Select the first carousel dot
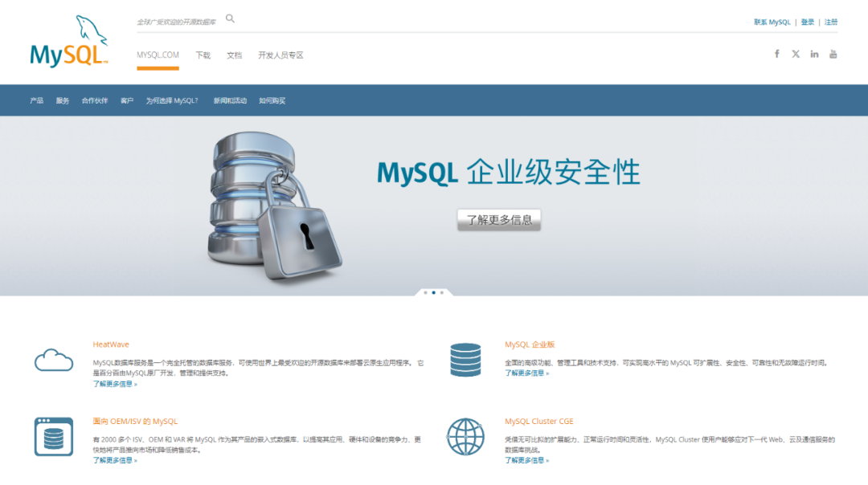The image size is (868, 485). [x=425, y=292]
